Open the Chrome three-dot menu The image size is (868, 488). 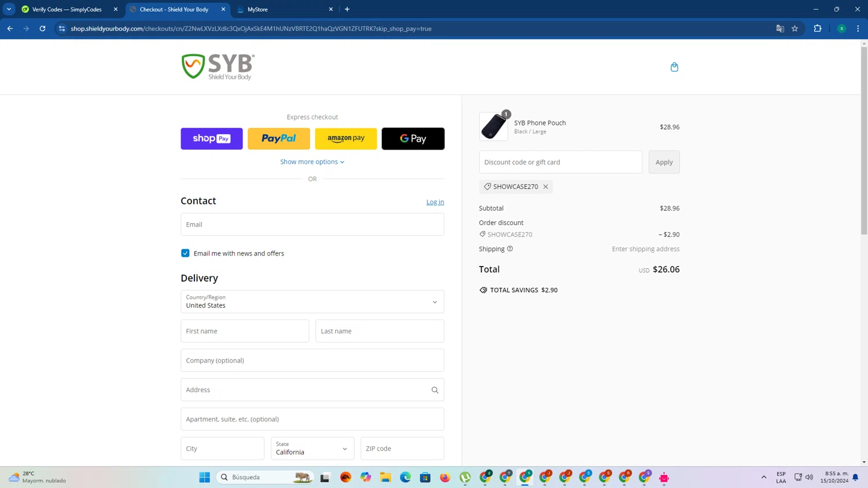[858, 28]
